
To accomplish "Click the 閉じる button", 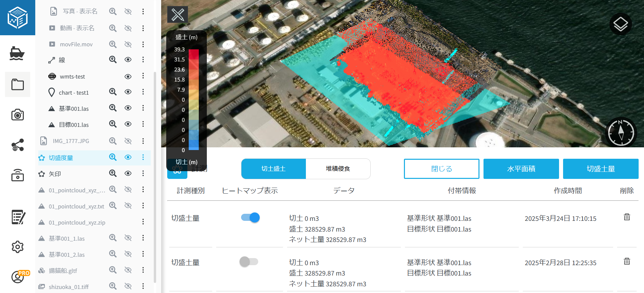I will point(441,169).
